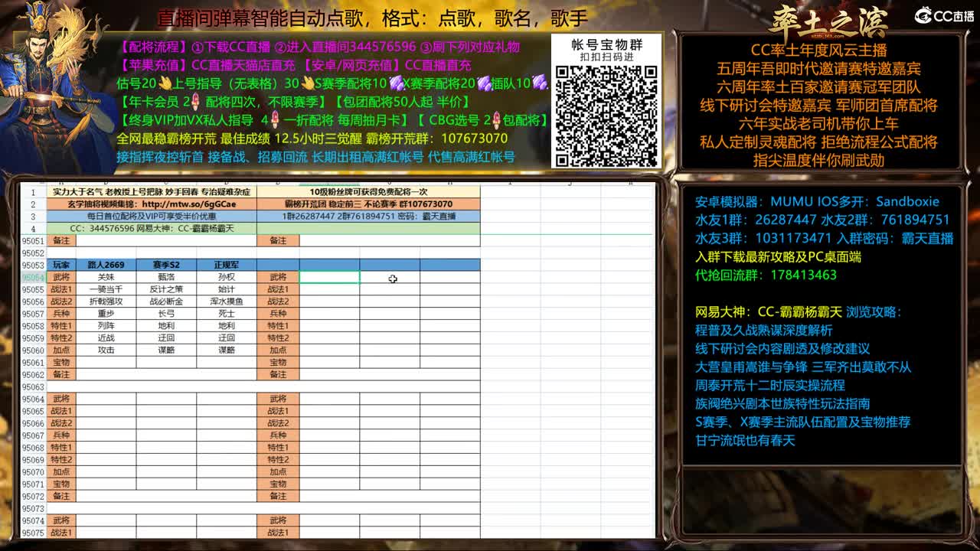Click the 玩家 header cell
Image resolution: width=980 pixels, height=551 pixels.
tap(61, 265)
